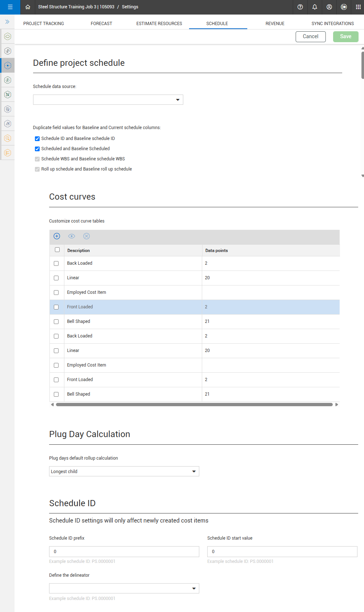Click the Cancel button
The width and height of the screenshot is (364, 612).
tap(311, 36)
